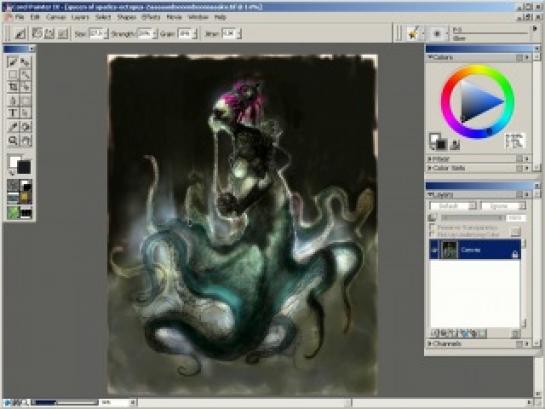
Task: Open the brush variant dot icon
Action: (437, 33)
